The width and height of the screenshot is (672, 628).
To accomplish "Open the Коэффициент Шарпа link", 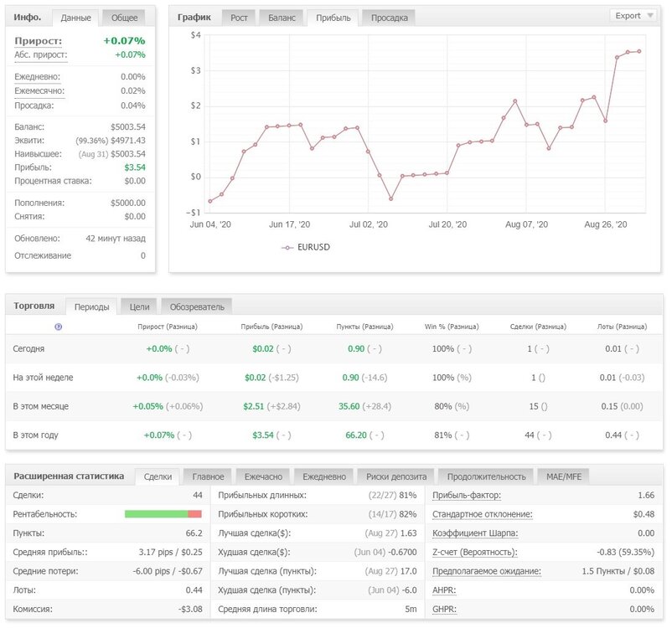I will pyautogui.click(x=475, y=533).
